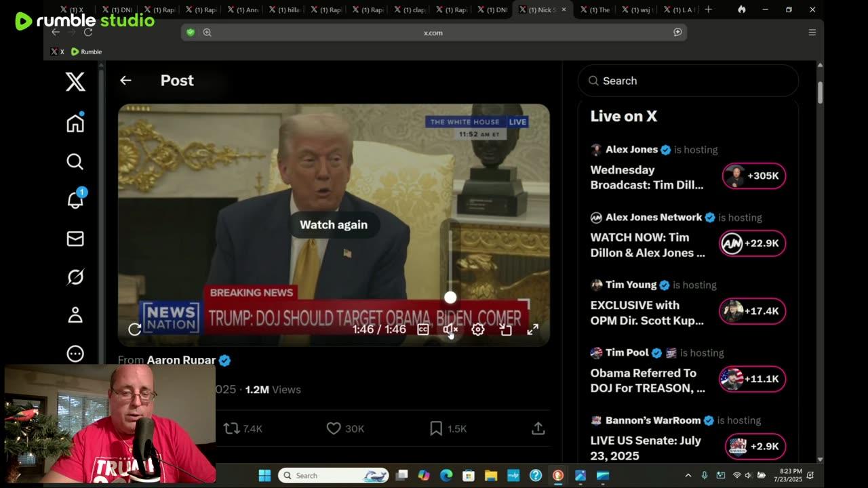This screenshot has height=488, width=868.
Task: Open Profile icon in sidebar
Action: pos(75,315)
